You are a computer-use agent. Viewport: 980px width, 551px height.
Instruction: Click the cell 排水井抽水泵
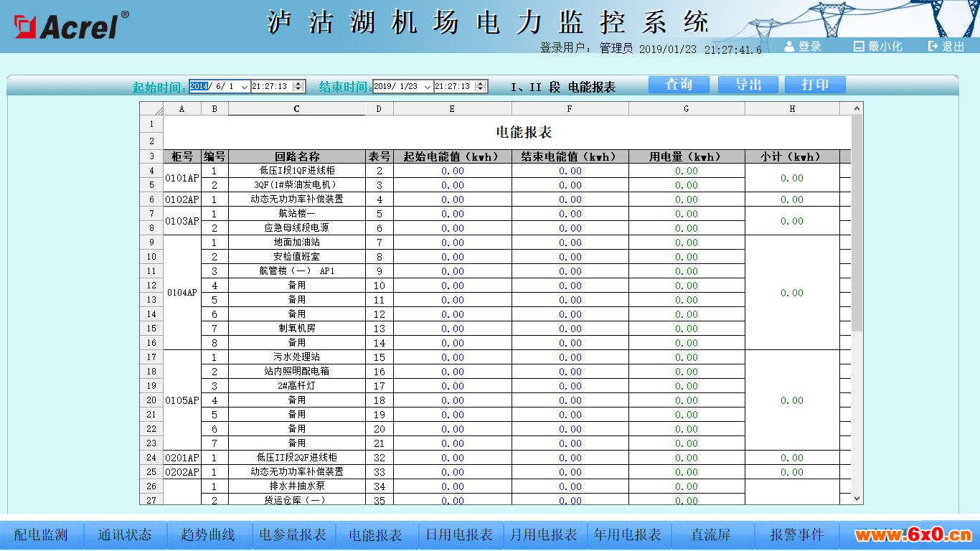coord(297,486)
